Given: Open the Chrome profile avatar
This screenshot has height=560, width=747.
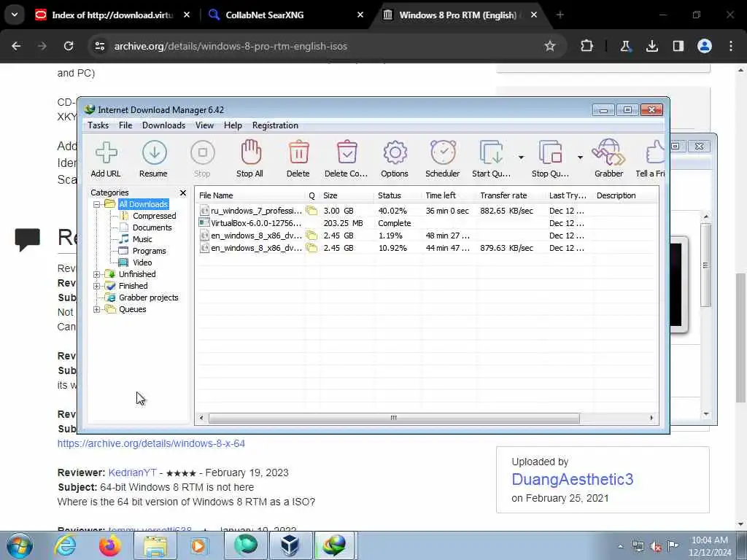Looking at the screenshot, I should pos(705,46).
